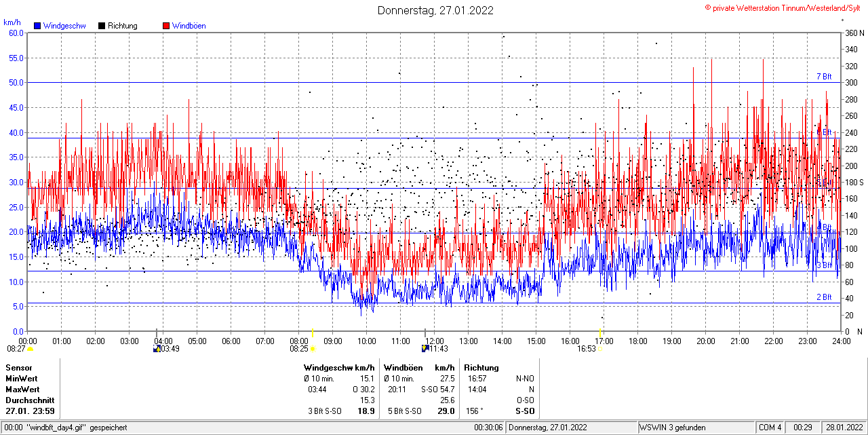Image resolution: width=868 pixels, height=435 pixels.
Task: Click the 20:00 time axis label
Action: (x=705, y=341)
